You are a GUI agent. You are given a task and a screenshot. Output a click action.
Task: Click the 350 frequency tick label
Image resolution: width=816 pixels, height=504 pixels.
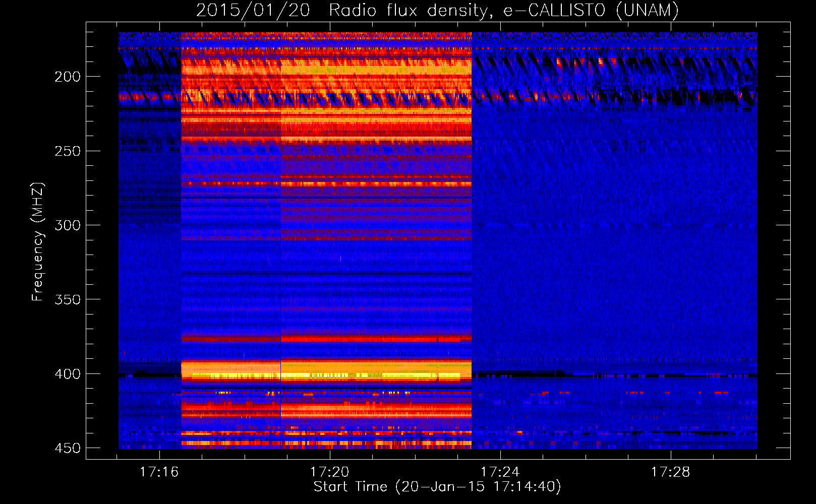pos(68,299)
